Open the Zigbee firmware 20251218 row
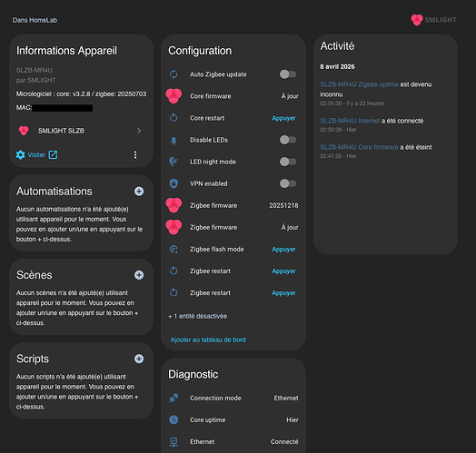Screen dimensions: 476x453 pos(233,205)
